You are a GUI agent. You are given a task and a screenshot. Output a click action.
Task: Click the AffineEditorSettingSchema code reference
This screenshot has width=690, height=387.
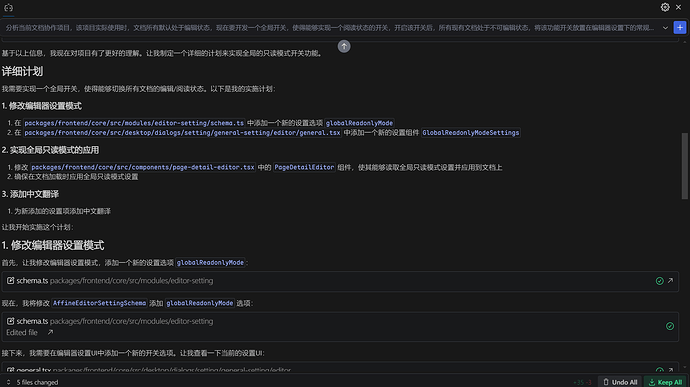tap(99, 303)
